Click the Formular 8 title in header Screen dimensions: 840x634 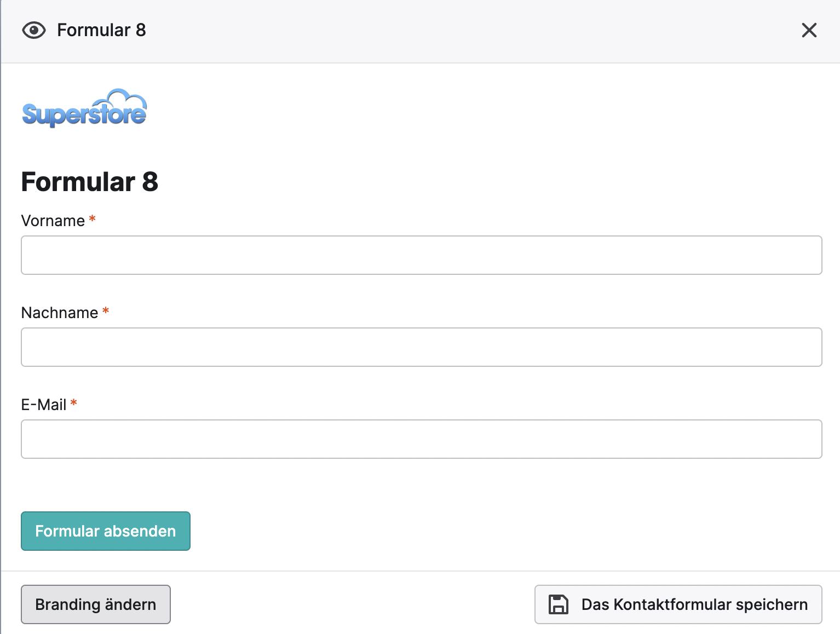[101, 30]
